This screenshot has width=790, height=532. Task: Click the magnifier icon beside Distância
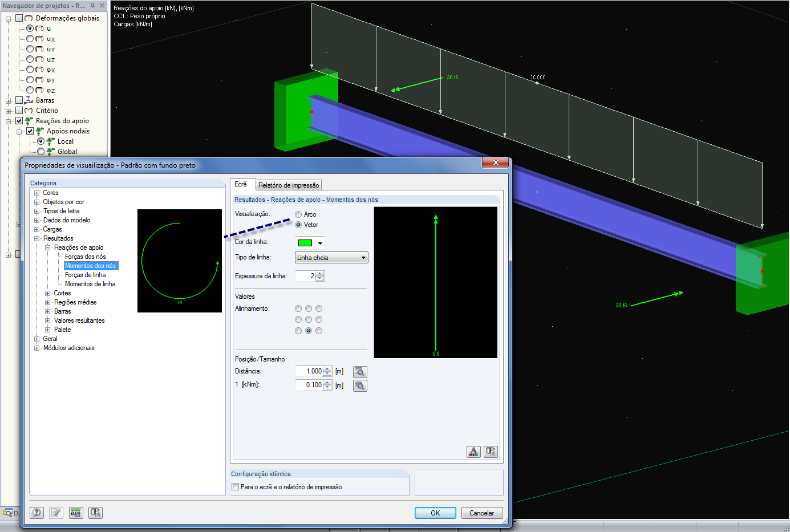click(360, 372)
